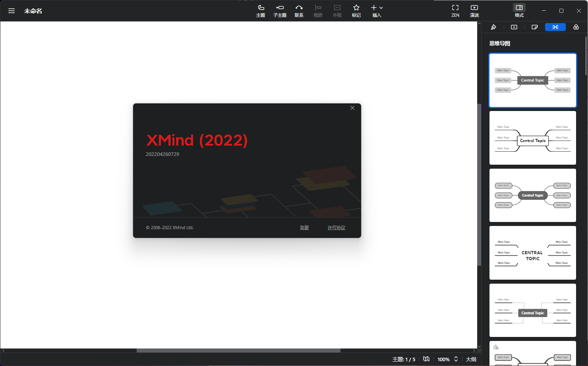
Task: Pick the handwritten outlined Central Topic skeleton
Action: tap(533, 138)
